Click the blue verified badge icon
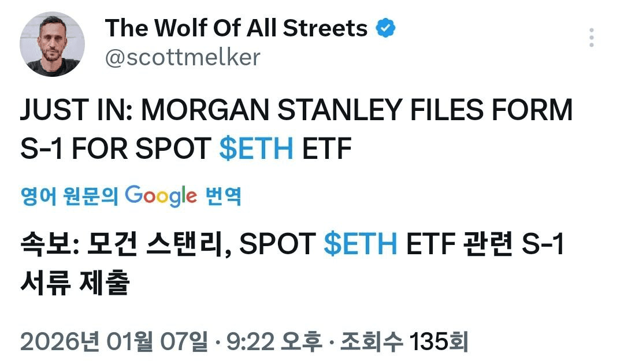The image size is (624, 364). [386, 28]
